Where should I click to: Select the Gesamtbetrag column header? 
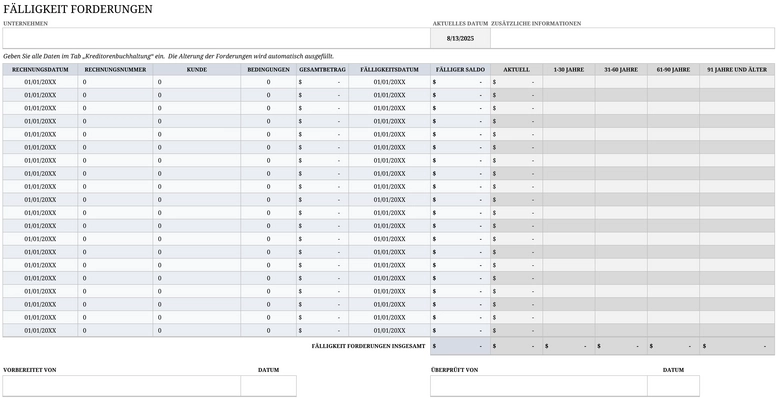[x=323, y=69]
